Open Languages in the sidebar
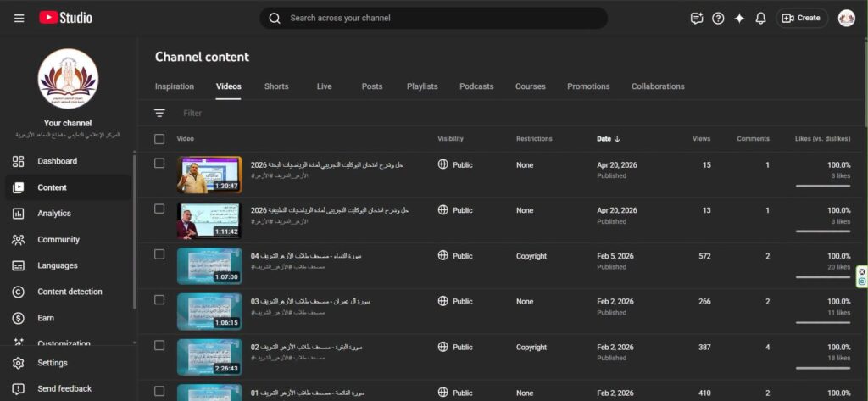Viewport: 868px width, 401px height. point(68,266)
